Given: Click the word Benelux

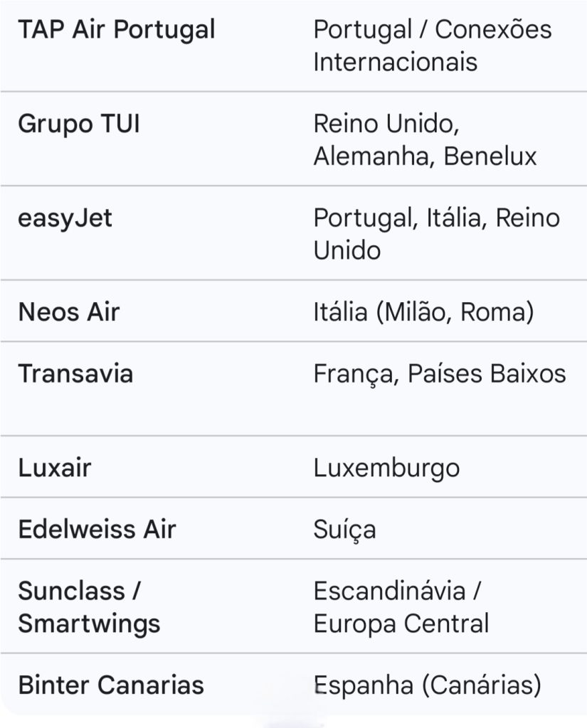Looking at the screenshot, I should [490, 156].
